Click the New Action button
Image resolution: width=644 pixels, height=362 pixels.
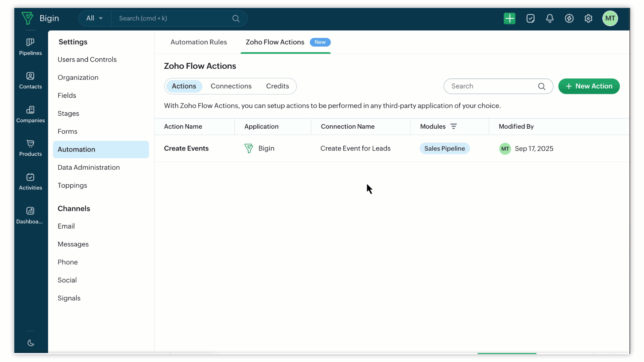pos(589,86)
